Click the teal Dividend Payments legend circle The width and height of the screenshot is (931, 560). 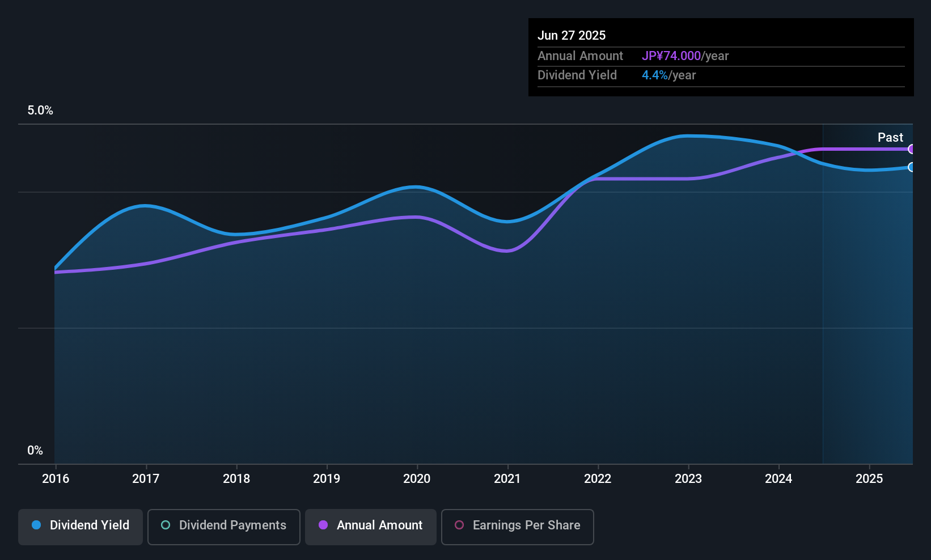point(166,525)
